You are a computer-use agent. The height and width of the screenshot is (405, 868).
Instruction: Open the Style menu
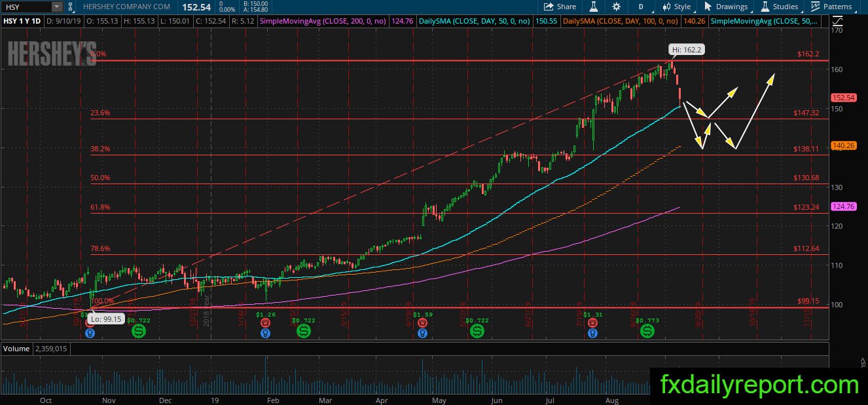coord(677,7)
